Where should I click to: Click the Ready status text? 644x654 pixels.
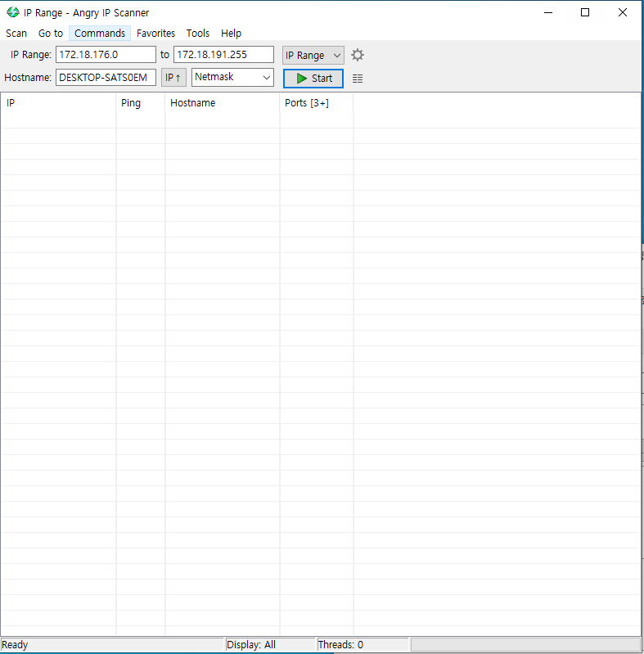(15, 645)
